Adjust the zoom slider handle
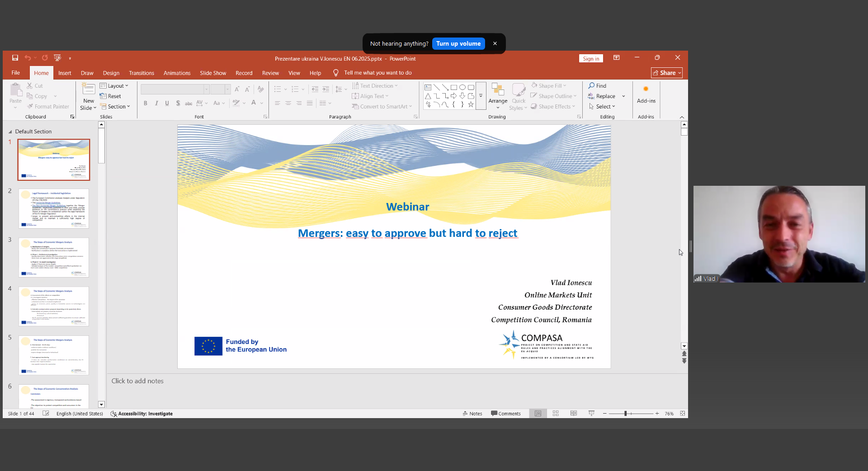Viewport: 868px width, 471px height. [625, 413]
